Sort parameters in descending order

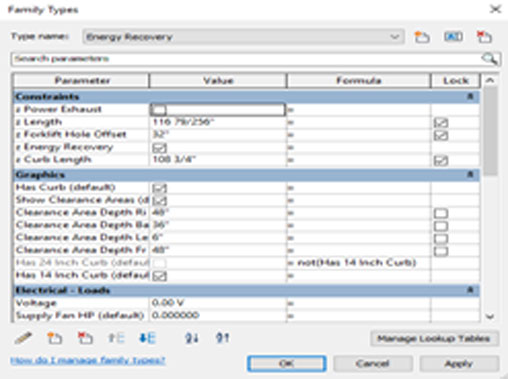point(222,338)
